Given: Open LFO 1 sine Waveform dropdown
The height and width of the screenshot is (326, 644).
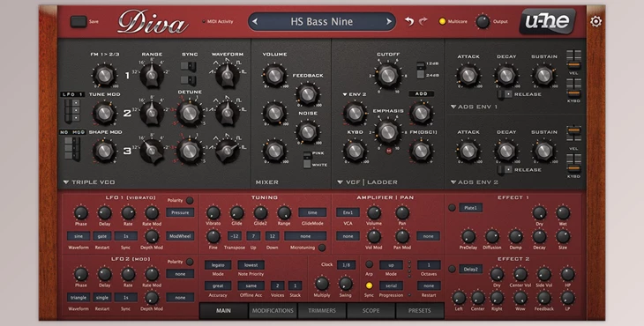Looking at the screenshot, I should click(79, 236).
